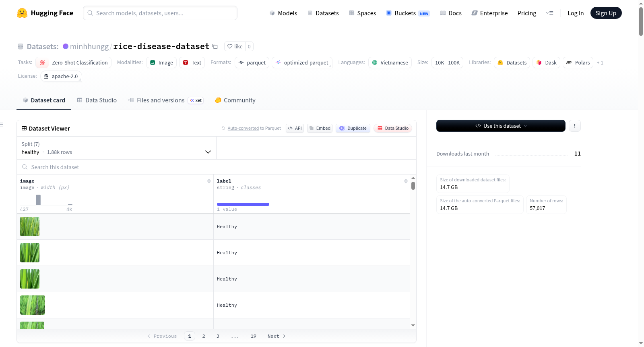The image size is (644, 347).
Task: Open the Pricing nav link
Action: coord(527,13)
